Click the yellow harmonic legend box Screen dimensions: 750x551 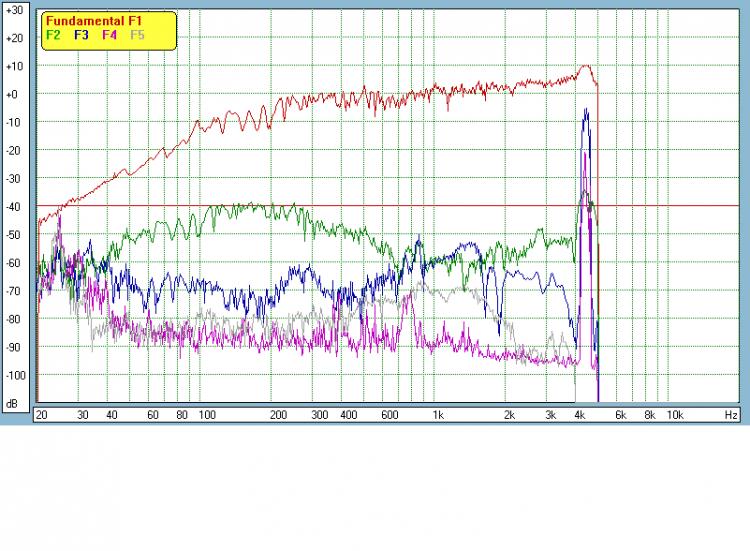109,31
